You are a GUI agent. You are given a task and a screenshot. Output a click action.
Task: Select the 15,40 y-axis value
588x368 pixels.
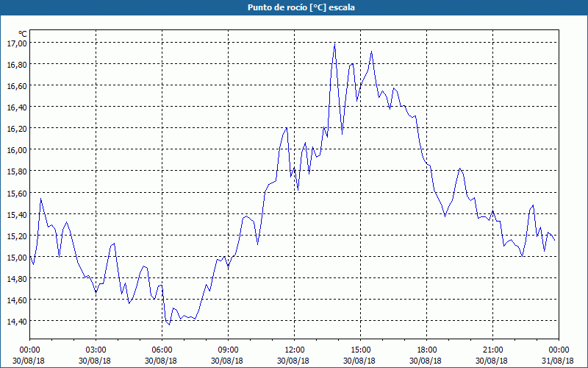[17, 214]
